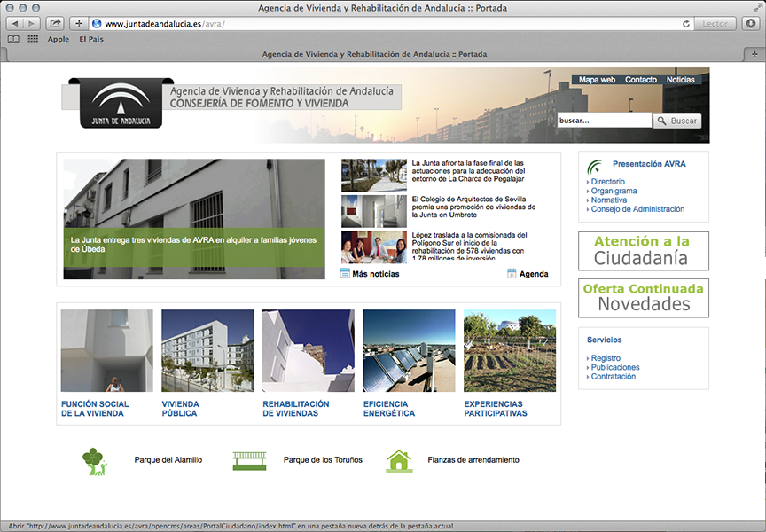Click the Lector reader button
Screen dimensions: 766x532
tap(715, 24)
